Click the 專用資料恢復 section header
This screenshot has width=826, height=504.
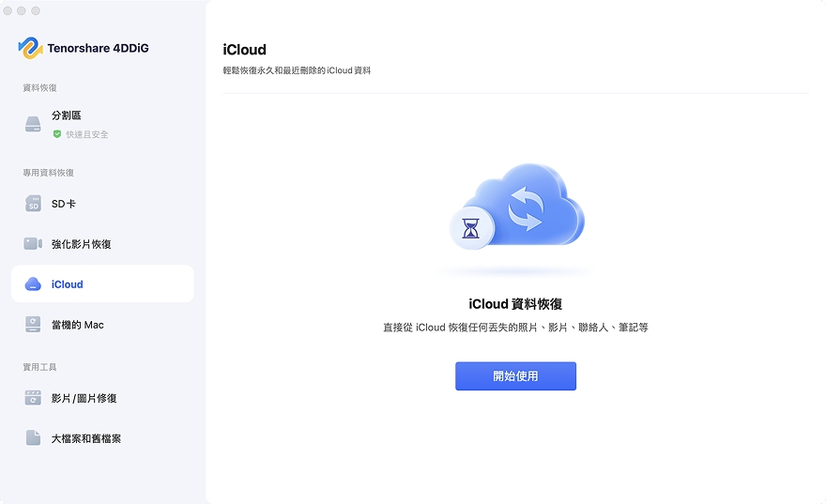point(48,172)
